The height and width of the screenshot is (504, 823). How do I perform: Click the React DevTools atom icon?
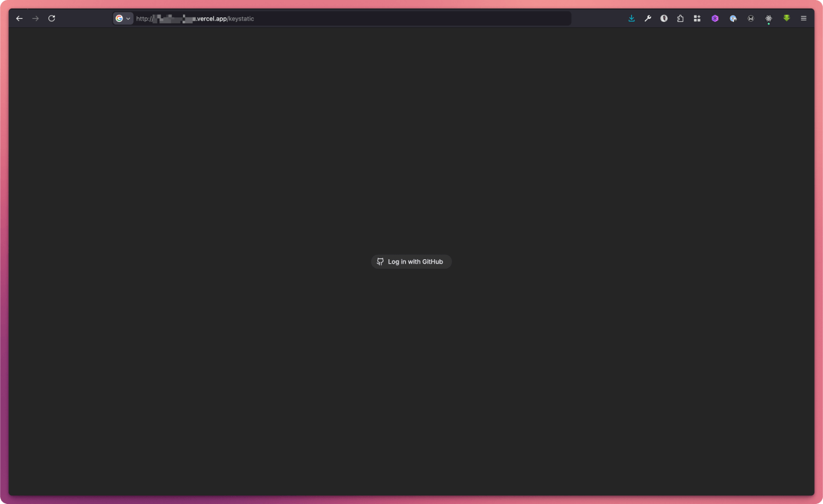coord(768,18)
